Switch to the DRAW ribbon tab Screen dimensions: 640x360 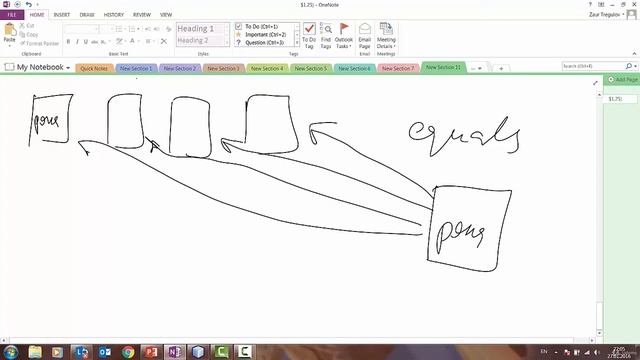[87, 15]
